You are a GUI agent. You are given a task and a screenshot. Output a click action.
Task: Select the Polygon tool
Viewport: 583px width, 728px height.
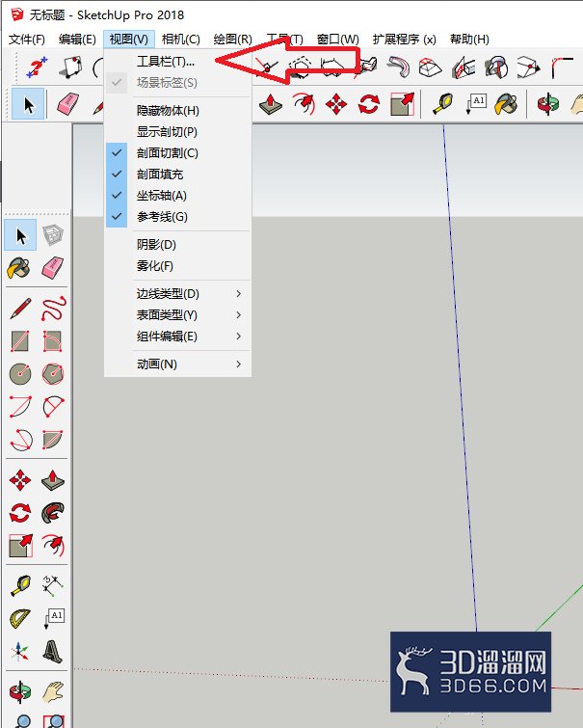click(x=52, y=374)
